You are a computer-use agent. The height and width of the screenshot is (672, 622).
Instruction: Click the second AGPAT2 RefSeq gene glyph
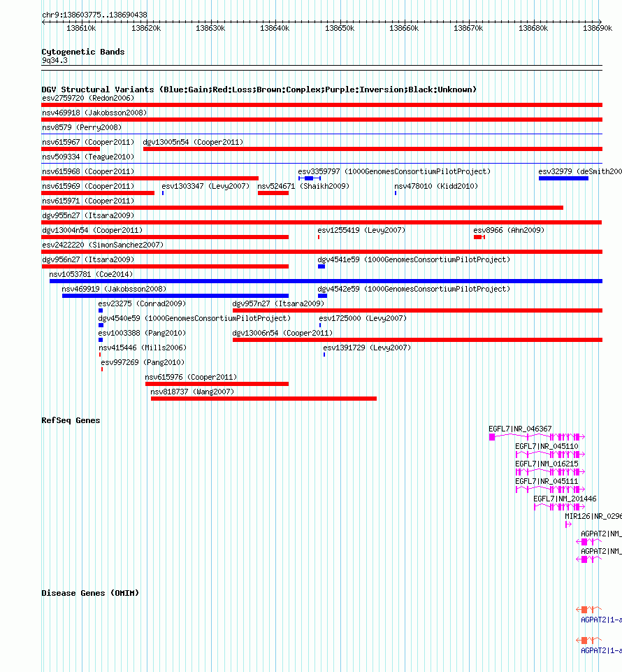[589, 559]
